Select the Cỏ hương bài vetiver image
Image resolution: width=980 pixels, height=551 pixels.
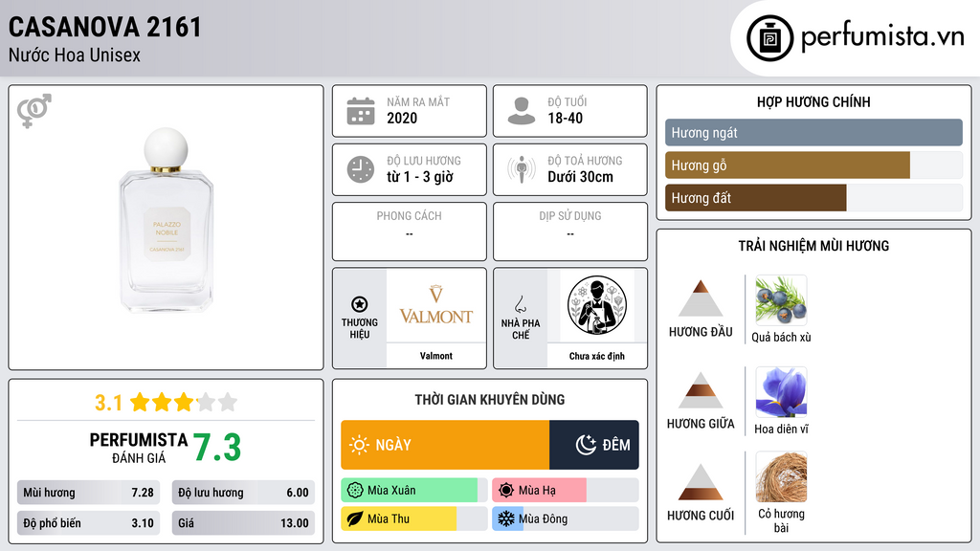pos(781,477)
